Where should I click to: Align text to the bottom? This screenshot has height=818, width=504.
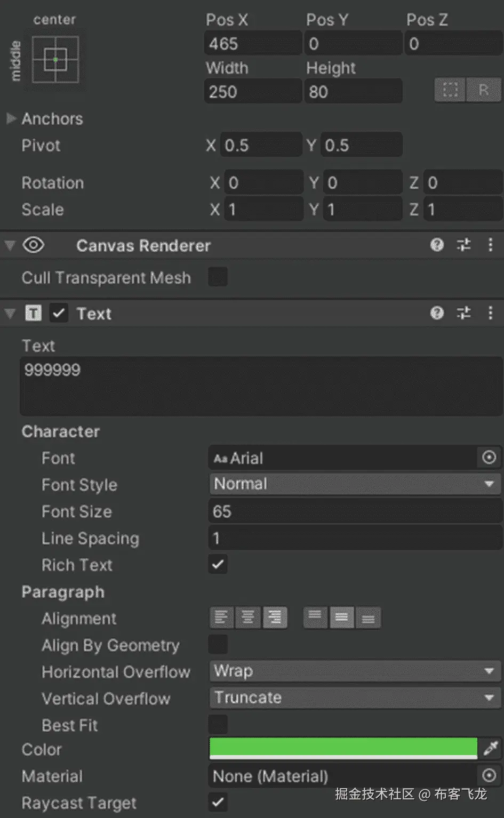368,618
